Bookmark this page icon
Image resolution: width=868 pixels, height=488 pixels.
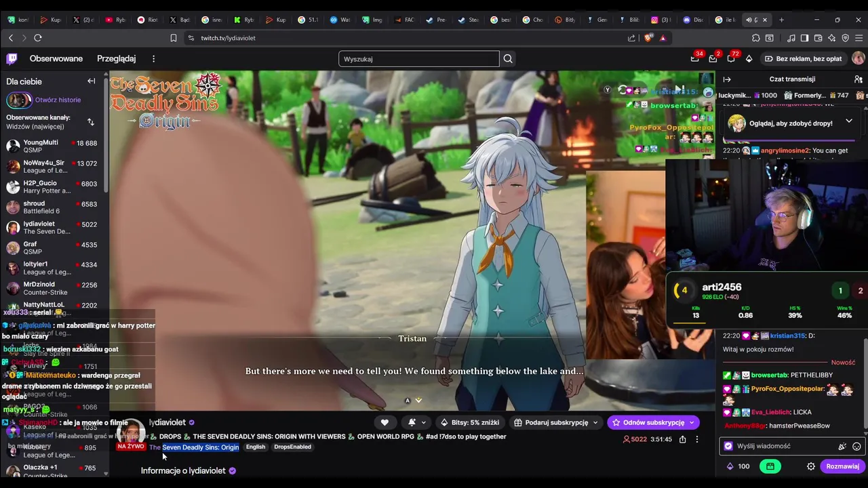[174, 38]
